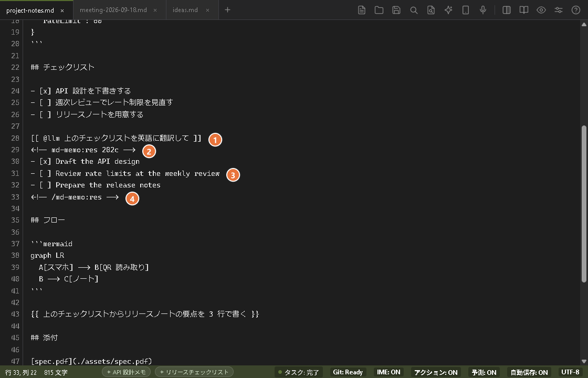Screen dimensions: 588x378
Task: Click the smartphone device icon
Action: [465, 10]
